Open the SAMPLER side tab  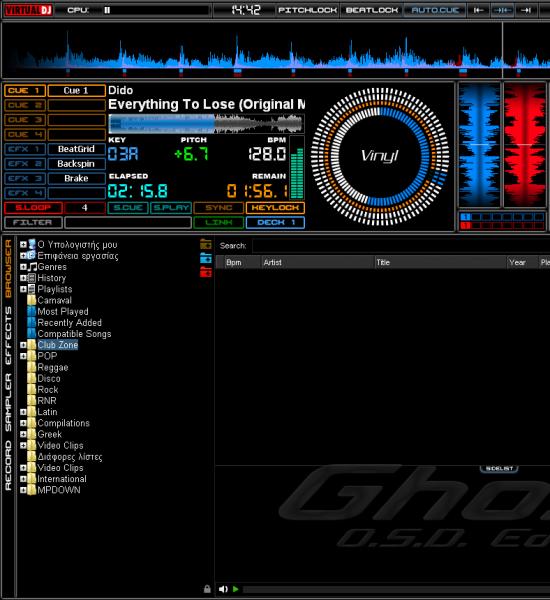click(8, 403)
